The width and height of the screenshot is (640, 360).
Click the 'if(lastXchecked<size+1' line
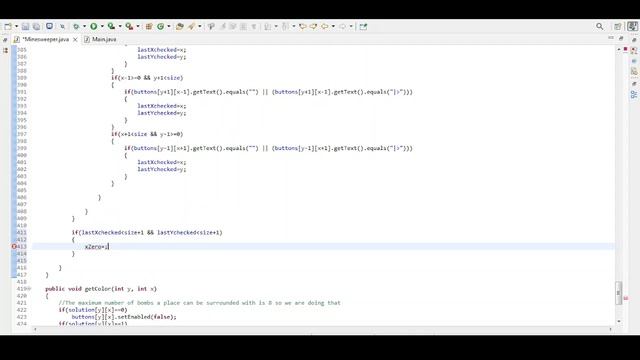click(x=147, y=233)
